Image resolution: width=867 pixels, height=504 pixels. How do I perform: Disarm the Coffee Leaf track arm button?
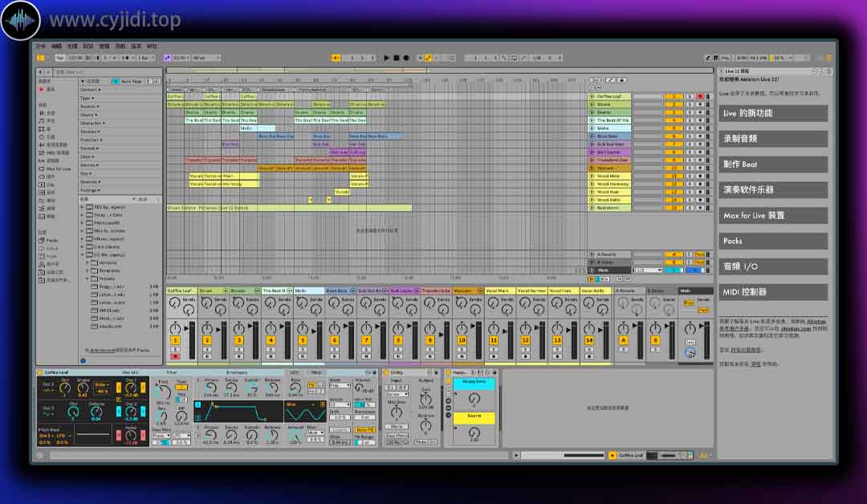point(700,97)
